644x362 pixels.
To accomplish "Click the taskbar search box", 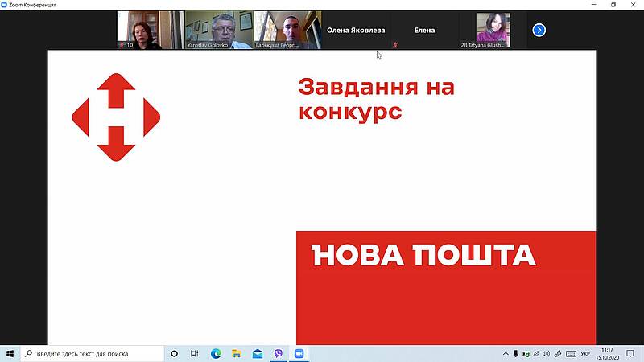I will [x=93, y=353].
